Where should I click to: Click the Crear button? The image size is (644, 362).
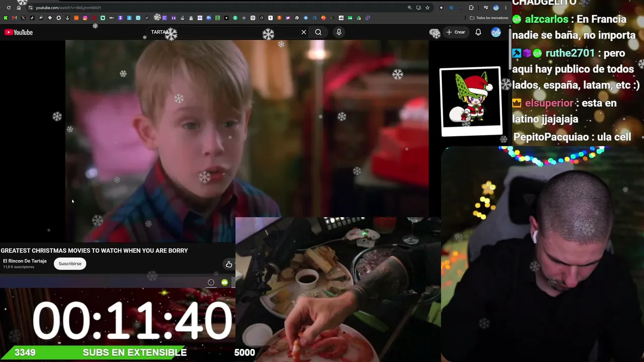(456, 32)
